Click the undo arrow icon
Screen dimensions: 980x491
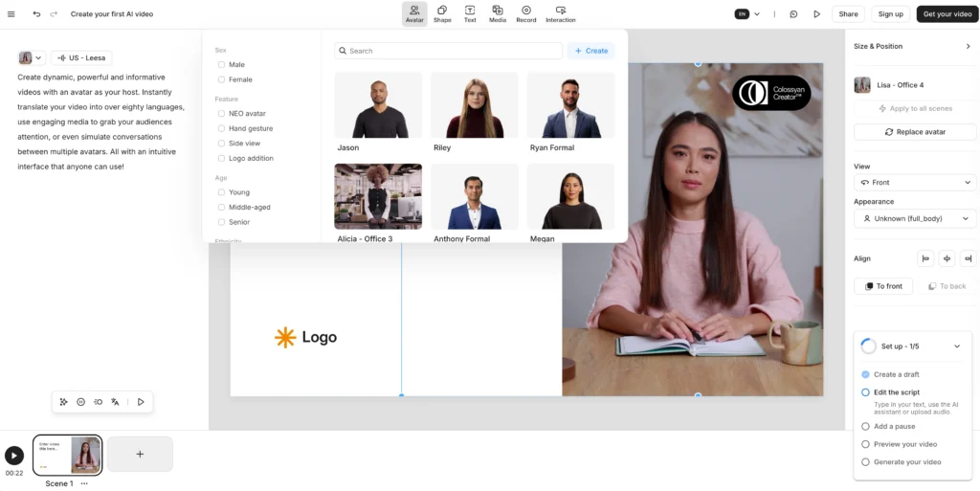(x=36, y=14)
